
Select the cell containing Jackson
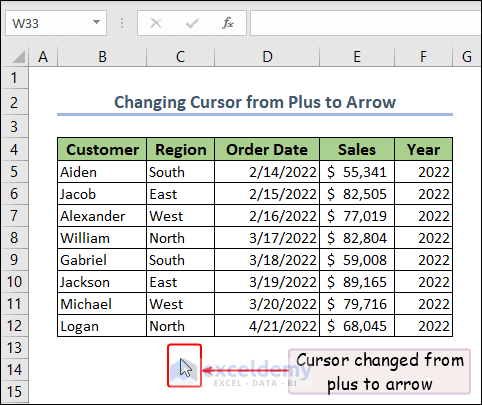pyautogui.click(x=102, y=282)
